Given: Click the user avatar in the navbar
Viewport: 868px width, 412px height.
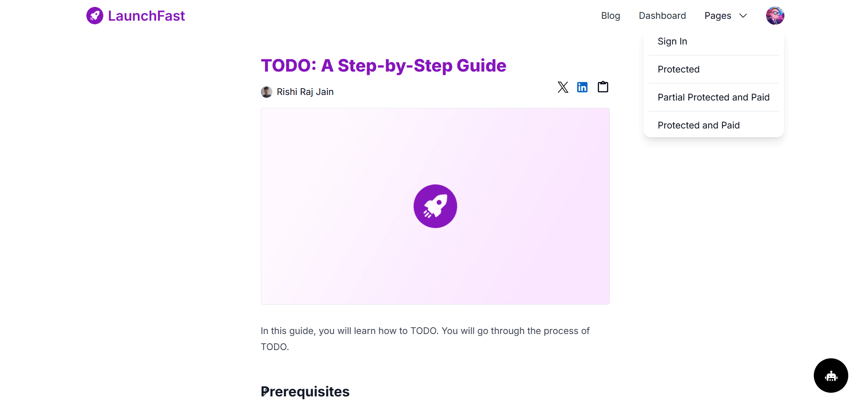Looking at the screenshot, I should click(775, 16).
